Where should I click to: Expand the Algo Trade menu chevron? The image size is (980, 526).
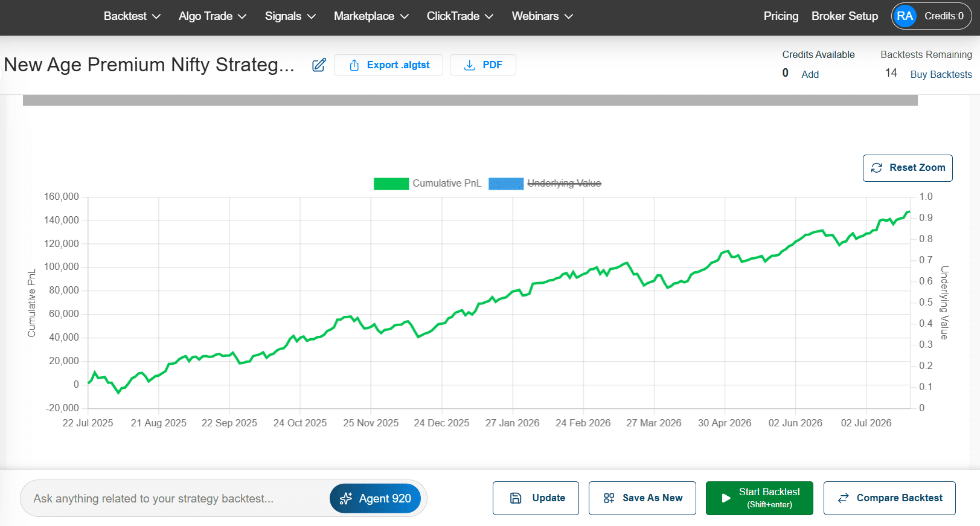[242, 17]
